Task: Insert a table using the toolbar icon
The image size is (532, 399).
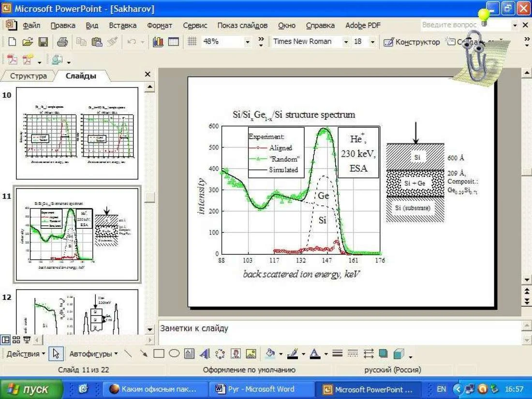Action: (173, 42)
